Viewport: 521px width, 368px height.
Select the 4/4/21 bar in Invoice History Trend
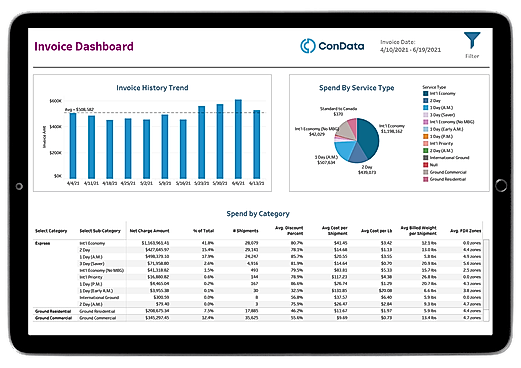point(73,146)
